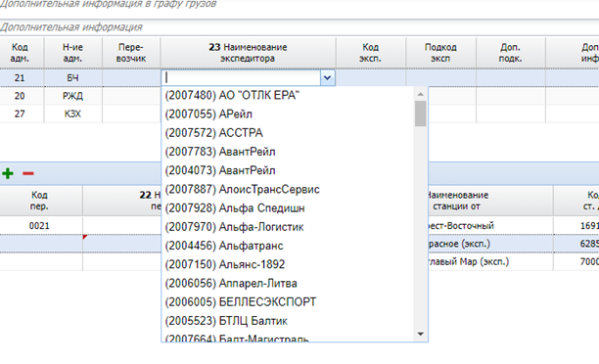This screenshot has width=599, height=364.
Task: Choose (2004456) Альфатранс from the list
Action: pyautogui.click(x=288, y=246)
